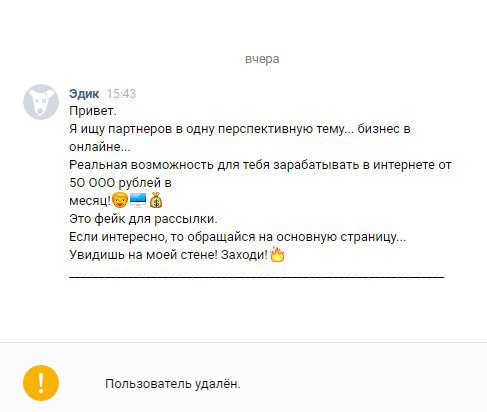The width and height of the screenshot is (487, 412).
Task: Click the orange exclamation warning icon
Action: click(41, 383)
